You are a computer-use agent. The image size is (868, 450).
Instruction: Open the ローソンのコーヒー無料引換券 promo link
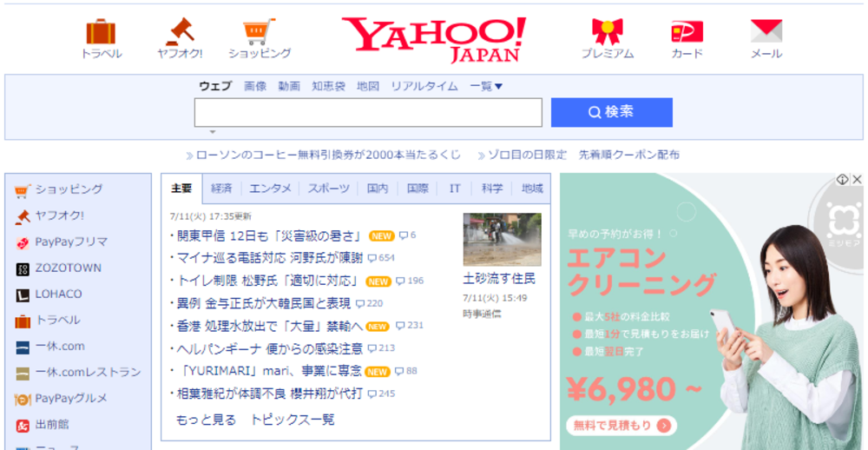point(328,155)
